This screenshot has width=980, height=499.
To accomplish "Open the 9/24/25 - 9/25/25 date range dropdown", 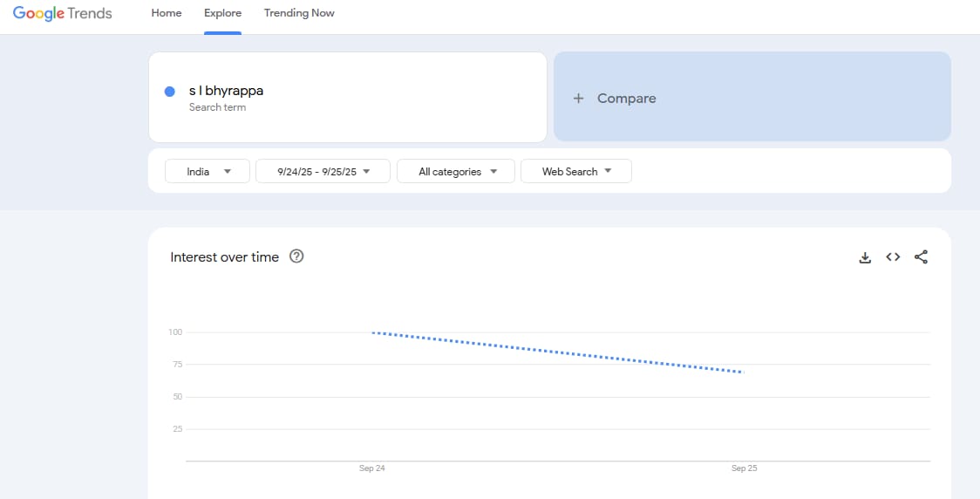I will pos(323,171).
